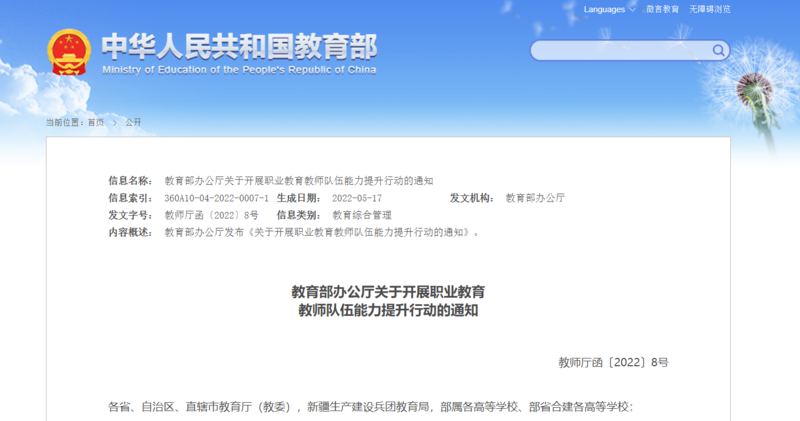Expand the Languages dropdown
Image resolution: width=800 pixels, height=421 pixels.
[604, 9]
